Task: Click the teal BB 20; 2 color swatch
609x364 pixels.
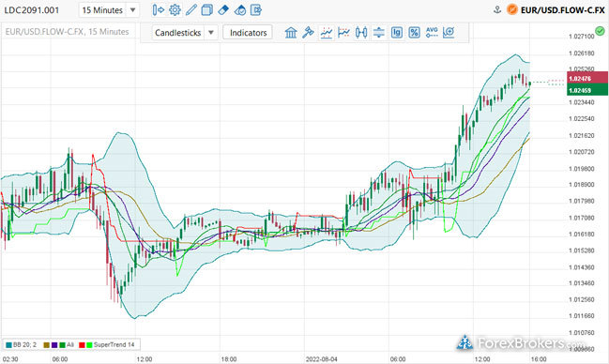Action: [x=8, y=345]
